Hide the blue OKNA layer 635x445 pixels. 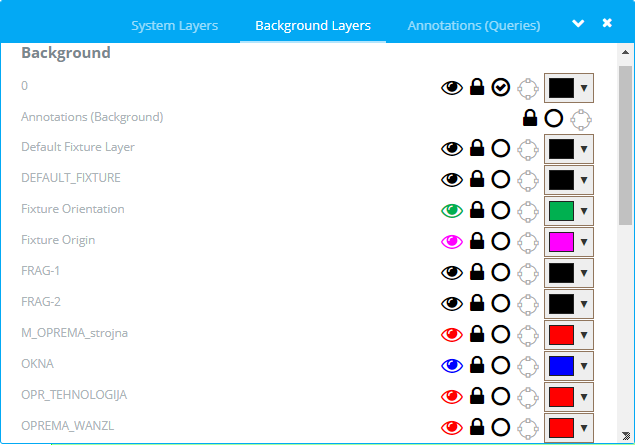click(452, 366)
